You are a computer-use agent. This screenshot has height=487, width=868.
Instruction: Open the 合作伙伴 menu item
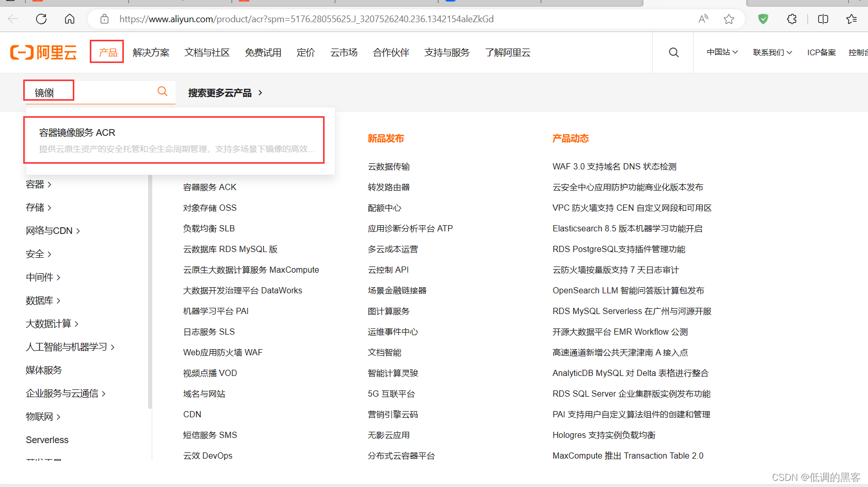point(391,52)
